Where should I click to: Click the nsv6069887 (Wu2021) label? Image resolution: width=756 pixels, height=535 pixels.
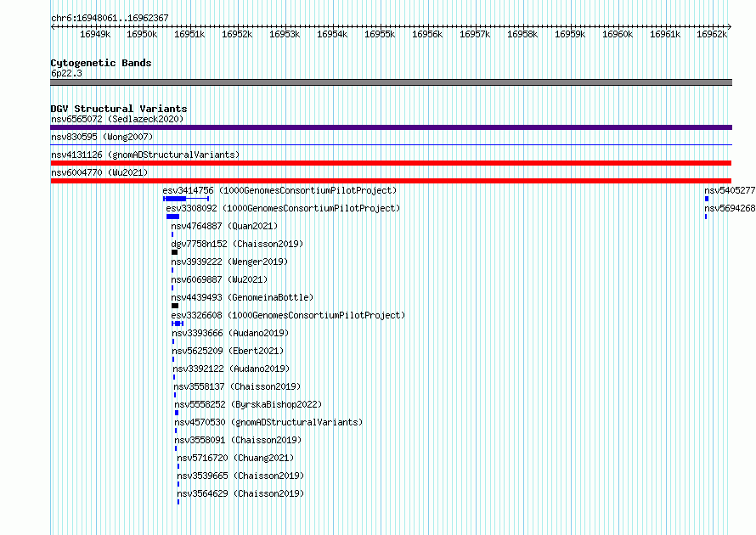pyautogui.click(x=219, y=279)
